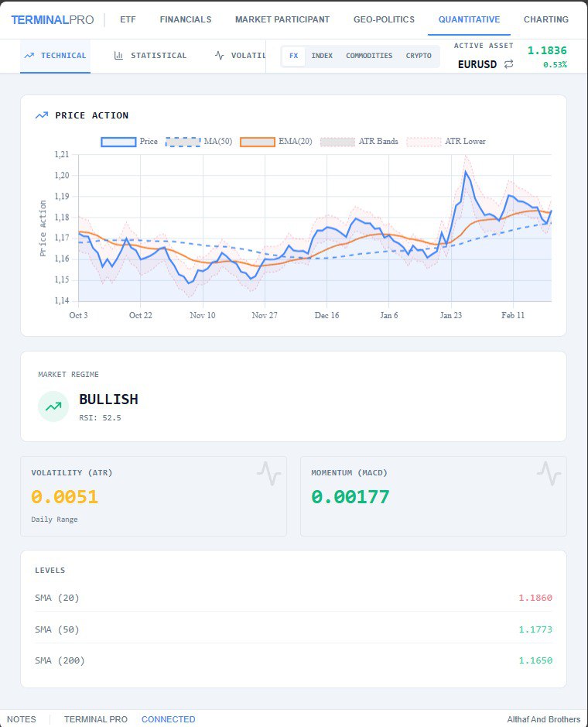Choose the INDEX asset class
The image size is (588, 727).
point(322,56)
